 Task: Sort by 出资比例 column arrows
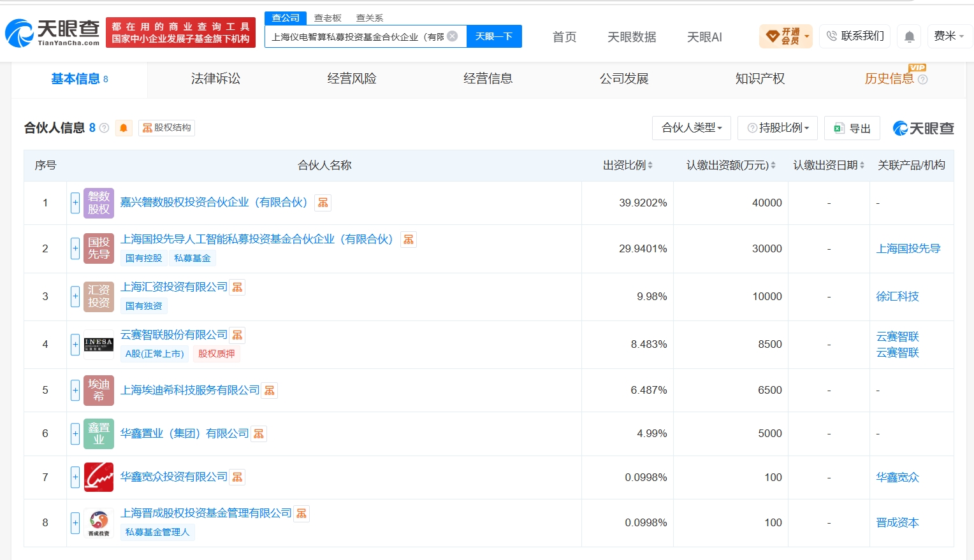(650, 166)
